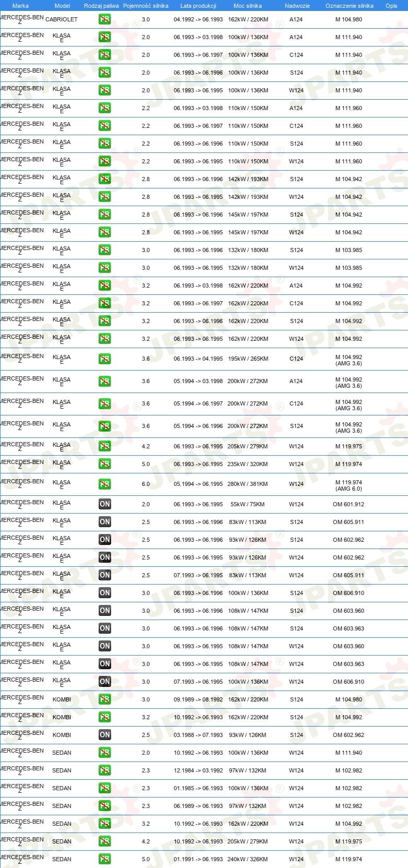
Task: Click the PB icon in the 235kW / 320KM row
Action: [105, 464]
